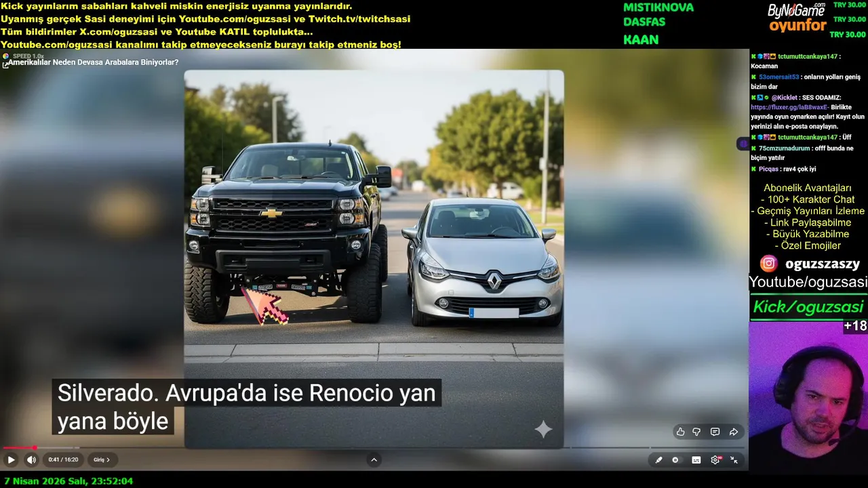Click the '+18' badge above the webcam
868x488 pixels.
(x=855, y=326)
